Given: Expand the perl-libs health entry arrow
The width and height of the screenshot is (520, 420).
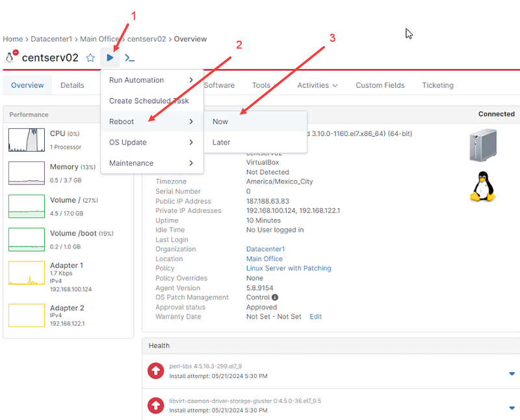Looking at the screenshot, I should coord(512,373).
